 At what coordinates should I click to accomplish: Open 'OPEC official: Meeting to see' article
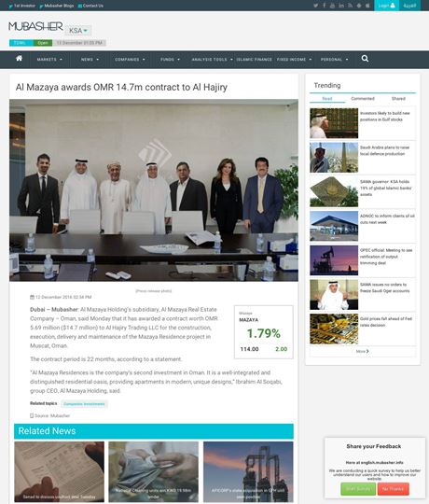point(386,257)
